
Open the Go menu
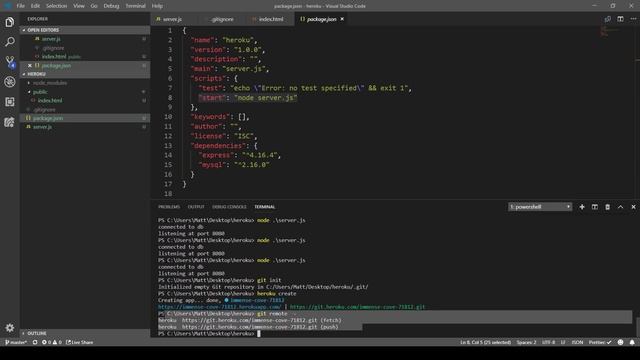tap(94, 6)
